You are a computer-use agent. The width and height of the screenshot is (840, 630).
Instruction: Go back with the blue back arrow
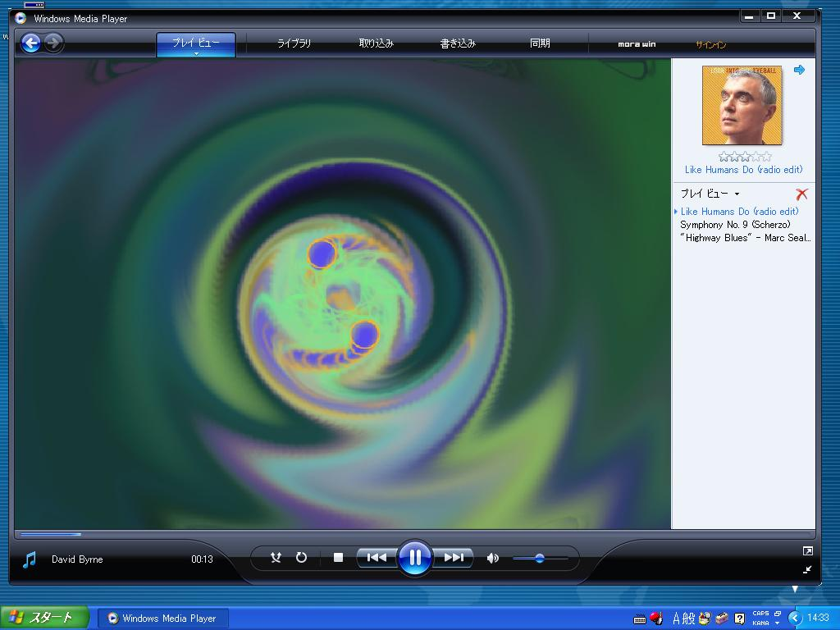(31, 43)
